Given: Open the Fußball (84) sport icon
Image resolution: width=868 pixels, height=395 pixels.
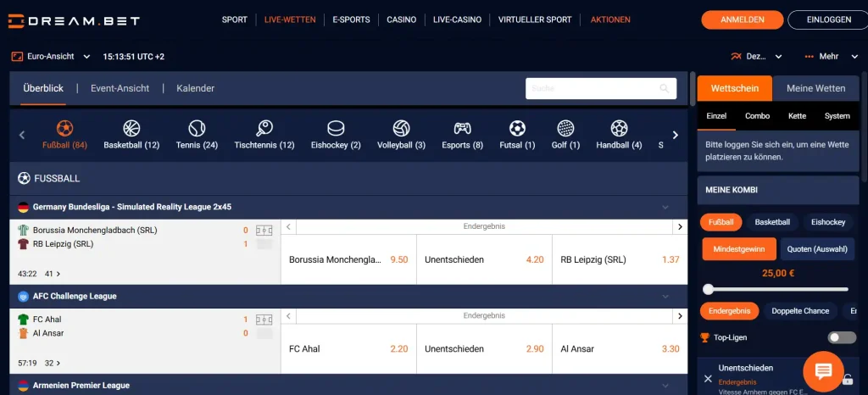Looking at the screenshot, I should click(64, 129).
